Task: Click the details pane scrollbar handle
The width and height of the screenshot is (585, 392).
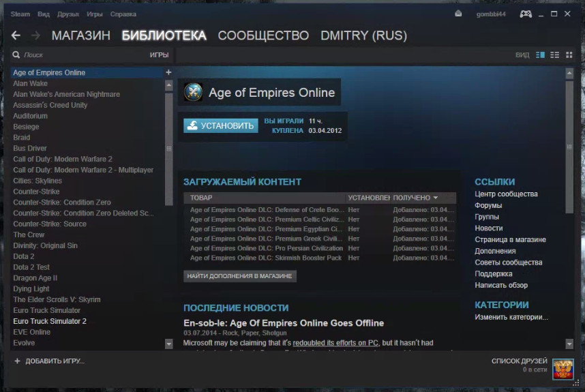Action: [569, 147]
